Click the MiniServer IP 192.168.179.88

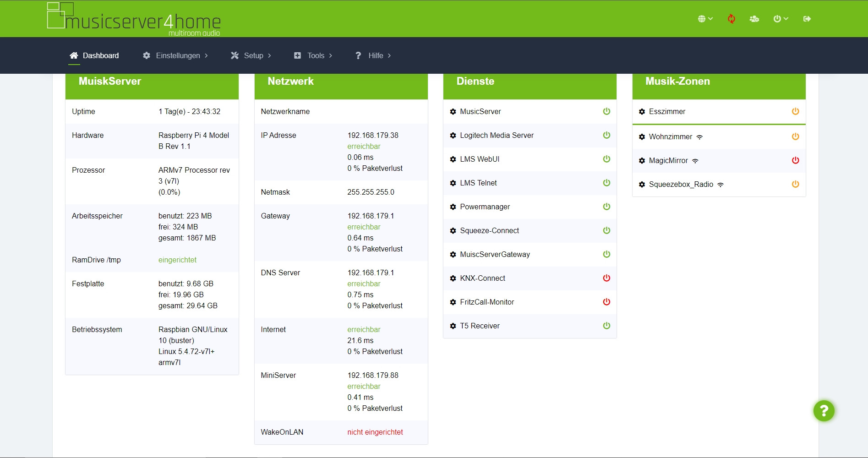click(373, 376)
